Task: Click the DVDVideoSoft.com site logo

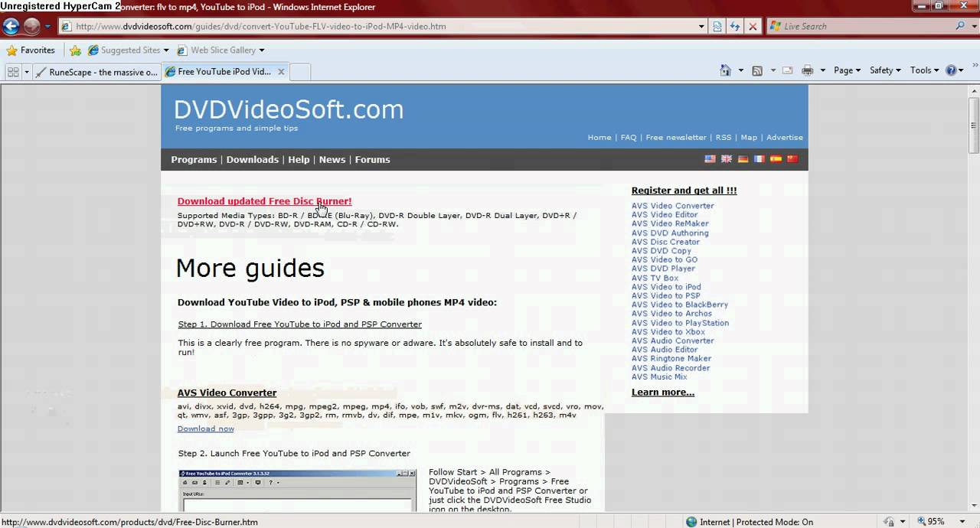Action: click(x=289, y=109)
